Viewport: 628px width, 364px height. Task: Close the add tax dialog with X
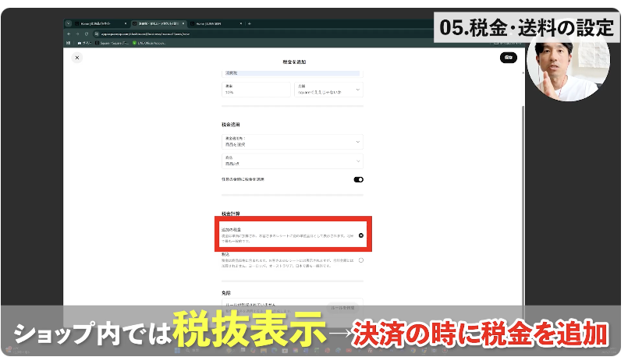(x=76, y=58)
